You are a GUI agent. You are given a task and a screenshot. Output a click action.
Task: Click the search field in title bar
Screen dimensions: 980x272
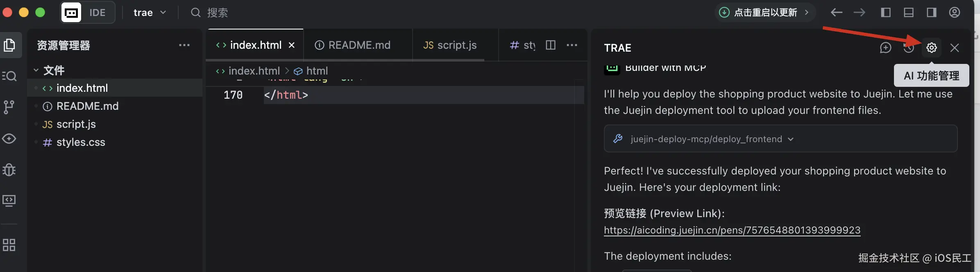point(217,13)
